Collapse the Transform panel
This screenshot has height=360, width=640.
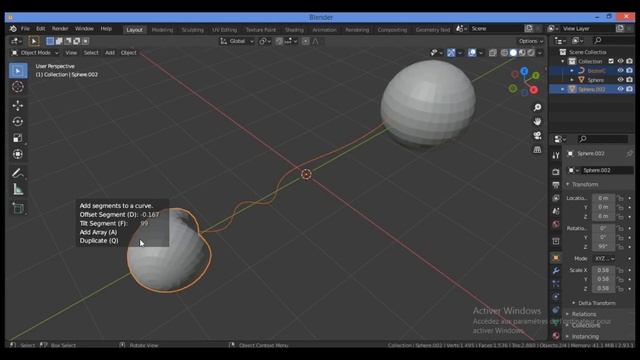tap(568, 184)
